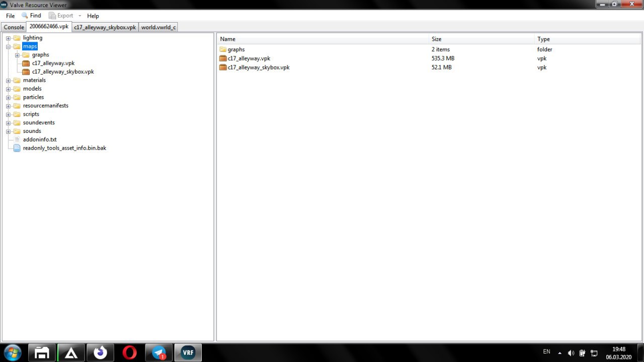
Task: Expand the particles folder node
Action: click(9, 98)
